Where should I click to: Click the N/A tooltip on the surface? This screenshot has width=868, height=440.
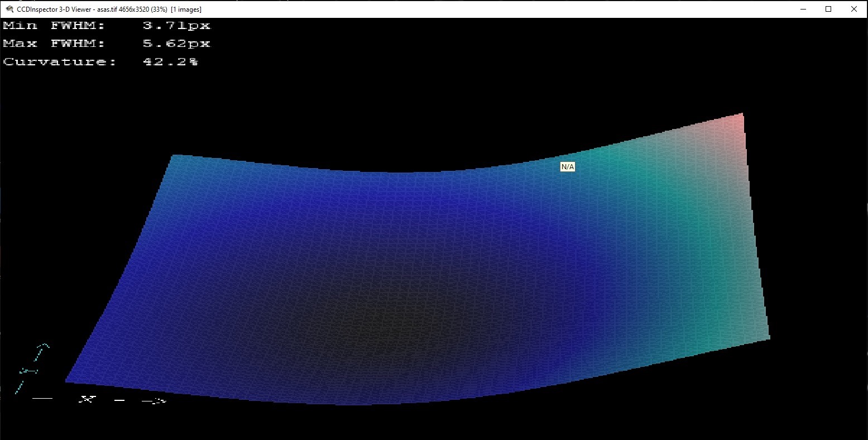(567, 167)
